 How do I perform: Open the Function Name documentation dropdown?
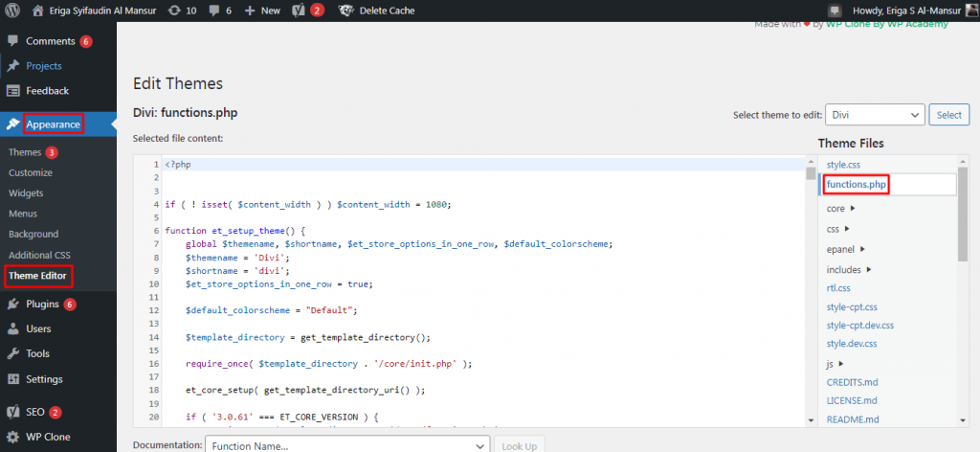[x=347, y=445]
